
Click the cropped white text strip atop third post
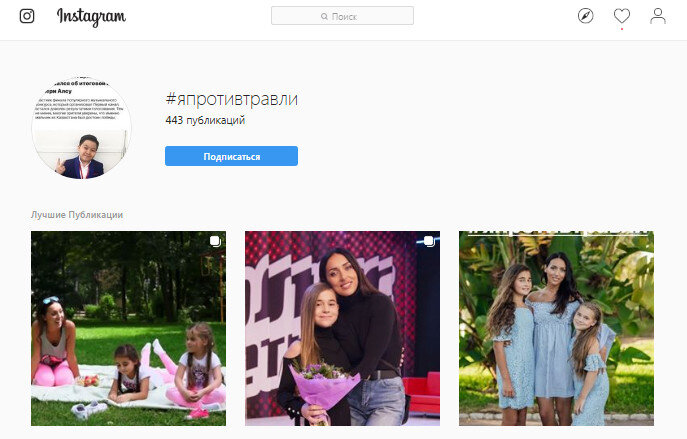click(556, 234)
